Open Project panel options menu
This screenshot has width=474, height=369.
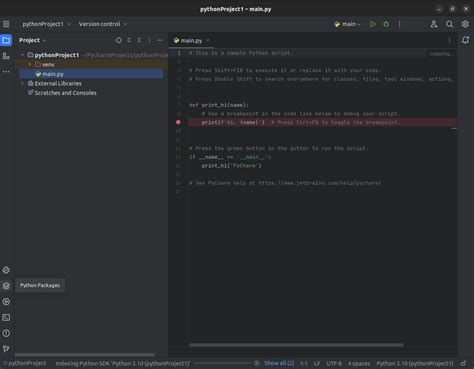pyautogui.click(x=149, y=40)
